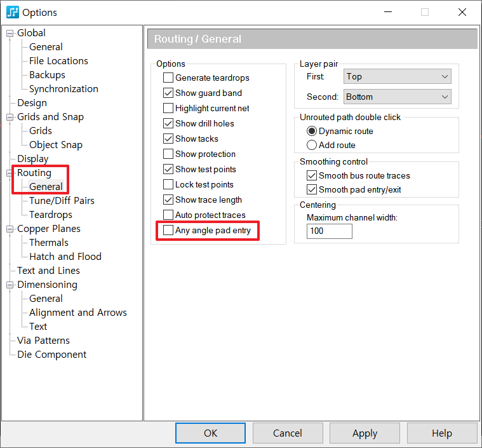The height and width of the screenshot is (448, 482).
Task: Click the Options app icon in title bar
Action: click(x=13, y=12)
